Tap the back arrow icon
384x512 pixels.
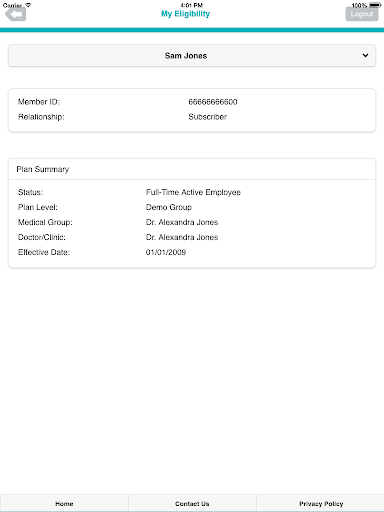16,14
